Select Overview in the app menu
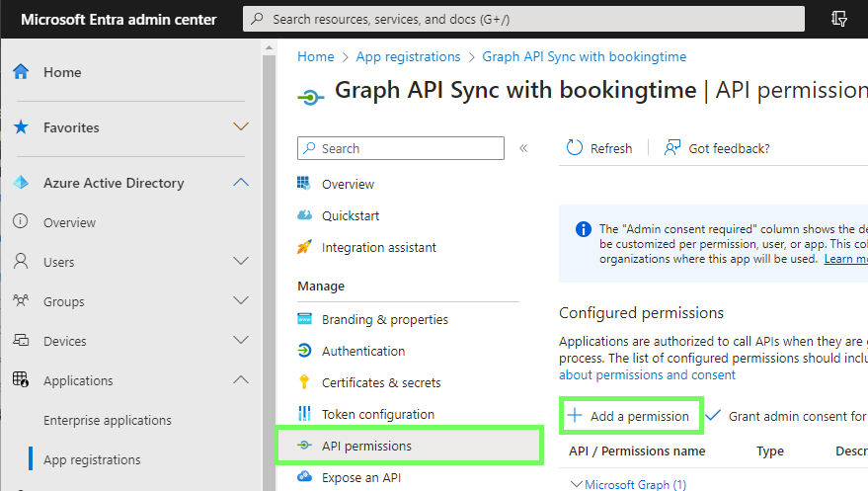The image size is (868, 491). [x=348, y=184]
